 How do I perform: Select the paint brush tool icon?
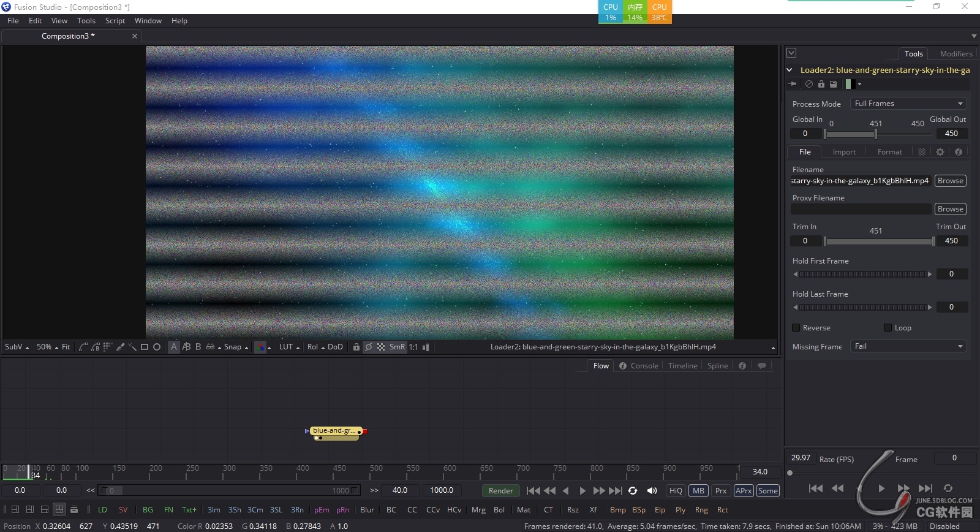tap(120, 347)
